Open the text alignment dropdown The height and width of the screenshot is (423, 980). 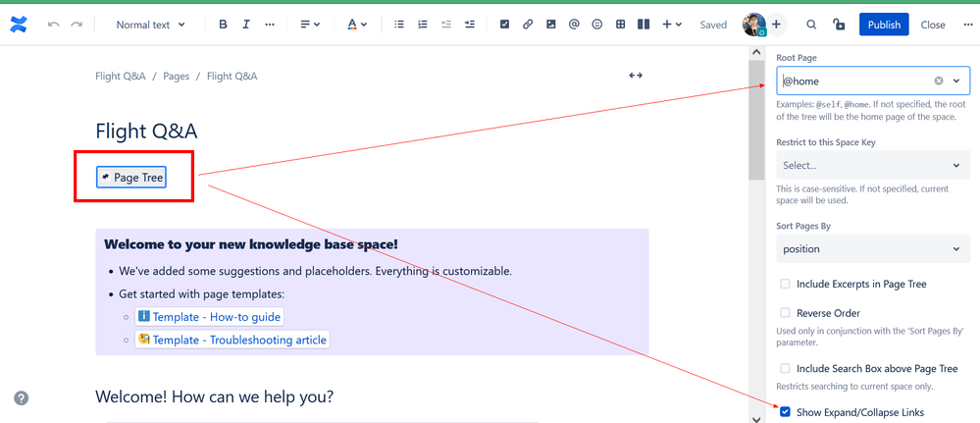(309, 25)
